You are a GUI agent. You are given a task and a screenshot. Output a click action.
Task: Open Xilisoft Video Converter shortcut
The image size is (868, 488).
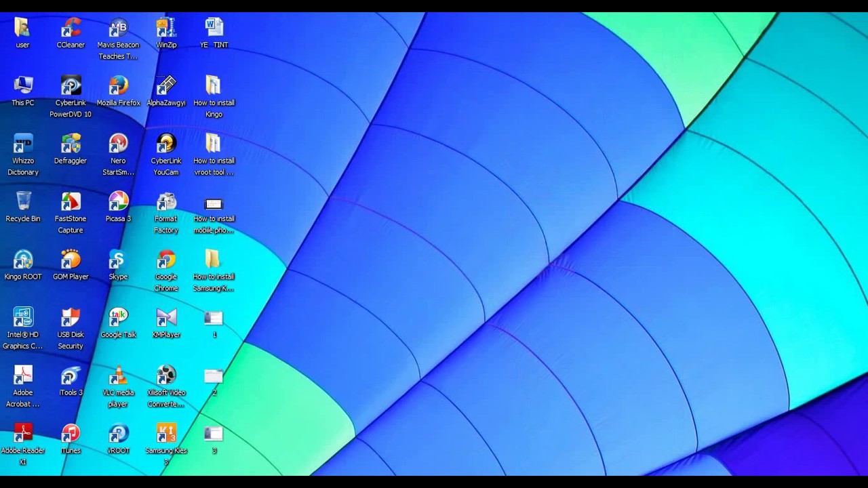pos(166,376)
